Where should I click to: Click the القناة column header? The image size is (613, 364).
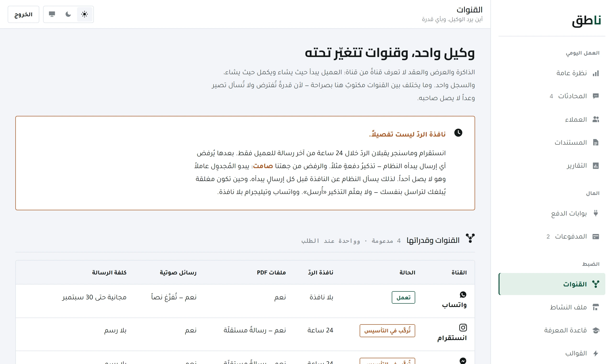tap(459, 272)
